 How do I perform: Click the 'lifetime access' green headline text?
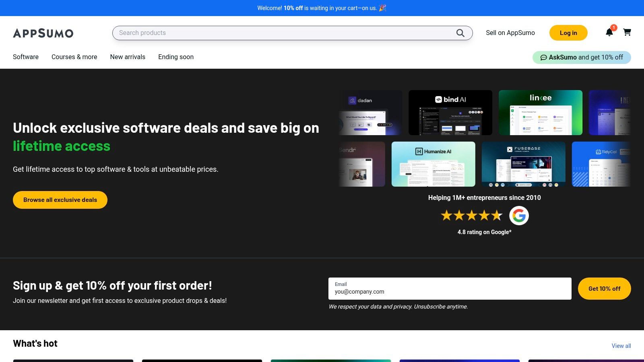(62, 146)
